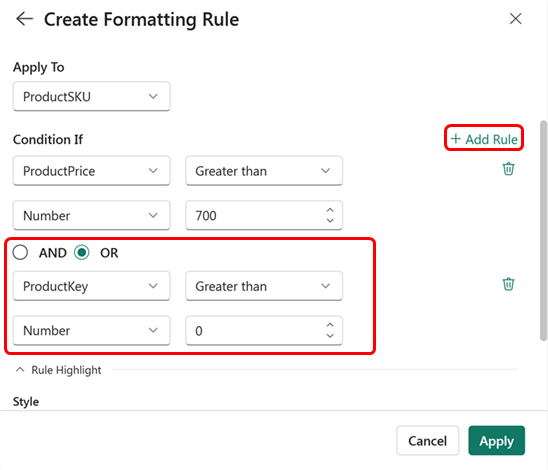Screen dimensions: 548x470
Task: Delete the ProductKey condition with trash icon
Action: tap(509, 284)
